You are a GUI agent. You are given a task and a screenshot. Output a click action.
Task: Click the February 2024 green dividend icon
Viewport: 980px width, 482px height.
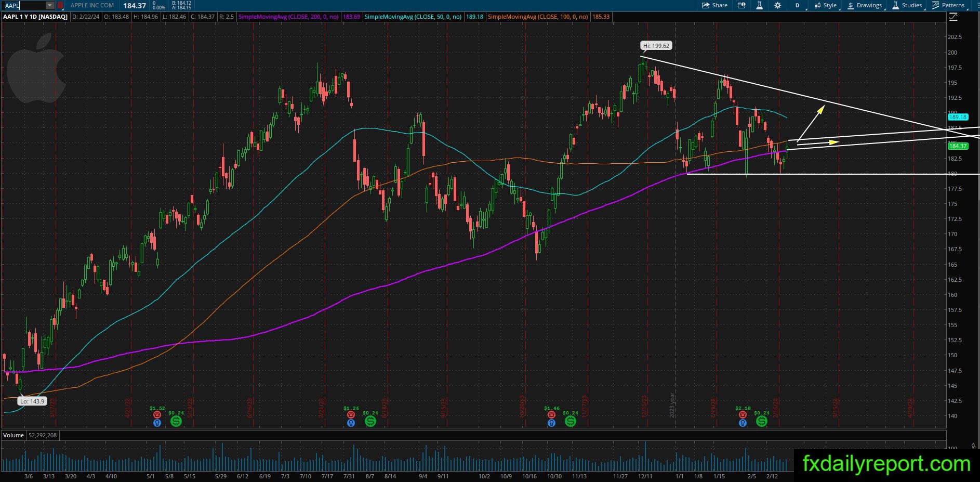point(762,421)
